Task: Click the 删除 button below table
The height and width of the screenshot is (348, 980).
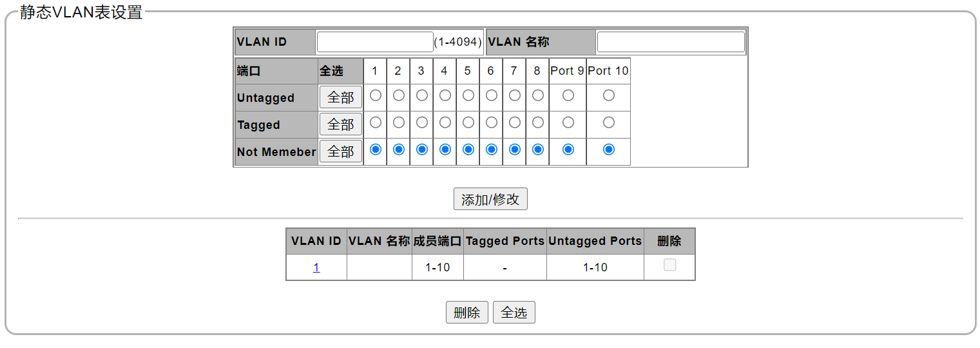Action: tap(467, 313)
